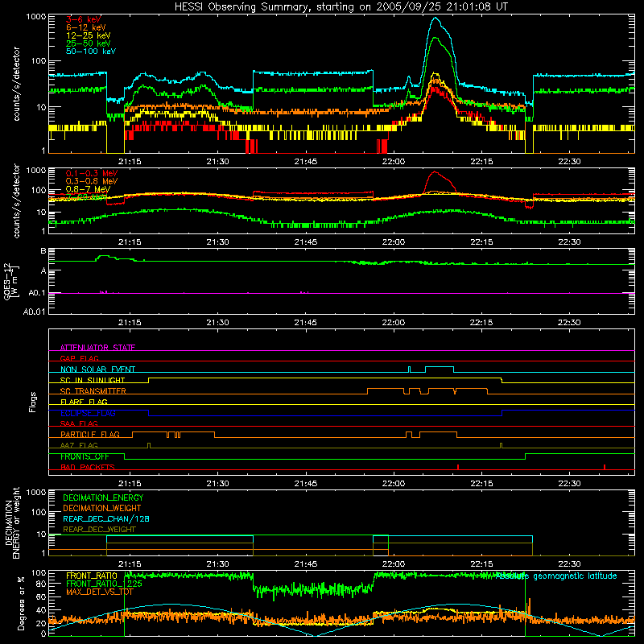This screenshot has width=644, height=644.
Task: Click the Degrees or % axis title
Action: tap(21, 603)
